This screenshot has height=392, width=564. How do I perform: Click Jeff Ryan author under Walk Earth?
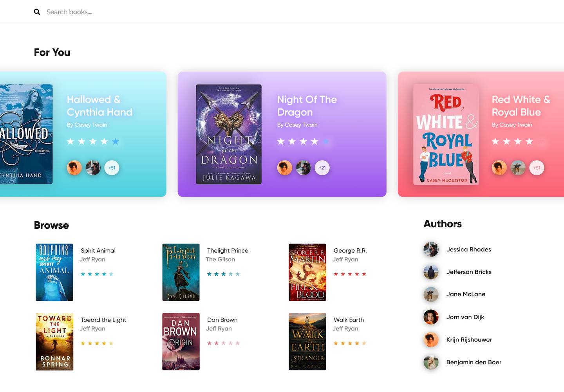(345, 329)
